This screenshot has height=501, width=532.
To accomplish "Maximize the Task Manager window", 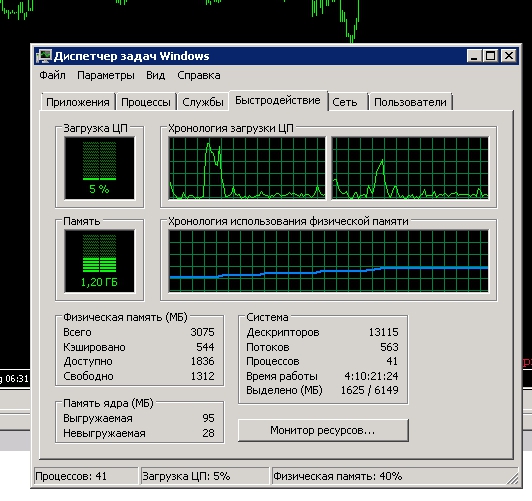I will [x=491, y=56].
